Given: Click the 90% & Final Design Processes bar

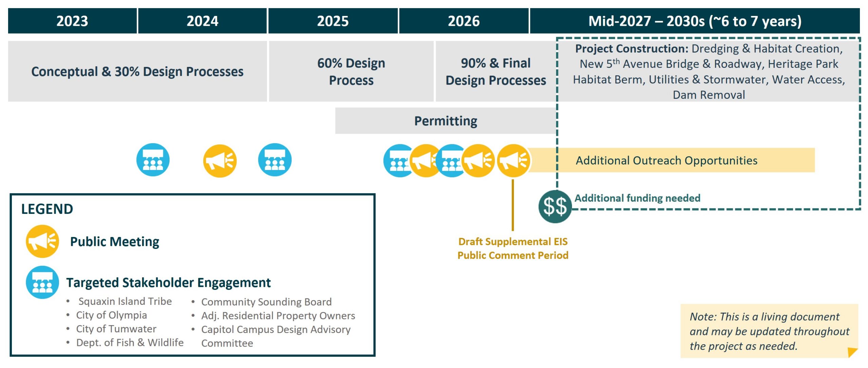Looking at the screenshot, I should tap(496, 72).
